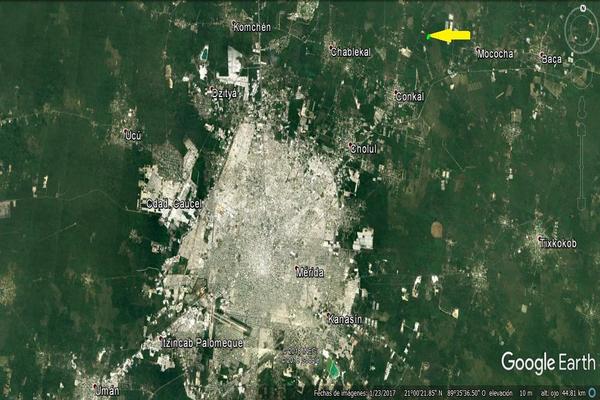The width and height of the screenshot is (600, 400).
Task: Select the Mocochá place label
Action: click(x=497, y=53)
